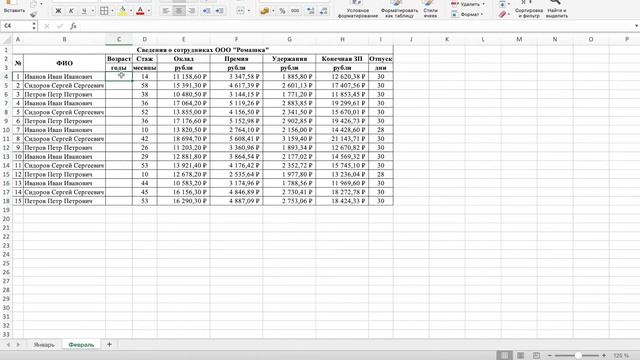The height and width of the screenshot is (360, 640).
Task: Click the Name Box stepper arrows
Action: [x=33, y=26]
